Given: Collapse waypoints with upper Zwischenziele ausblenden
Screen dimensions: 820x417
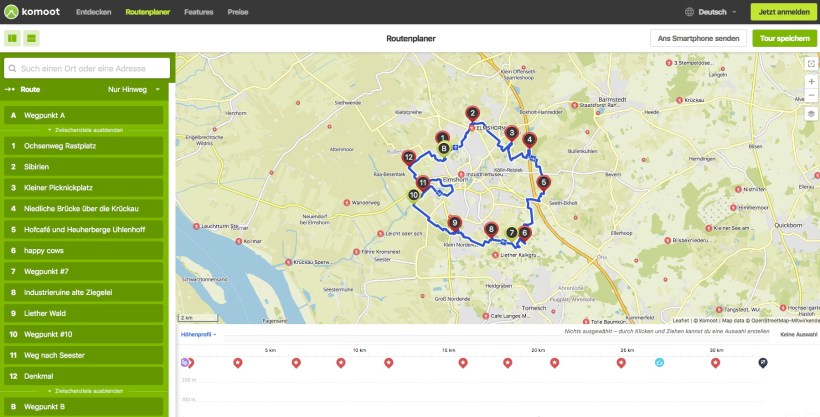Looking at the screenshot, I should pyautogui.click(x=85, y=130).
